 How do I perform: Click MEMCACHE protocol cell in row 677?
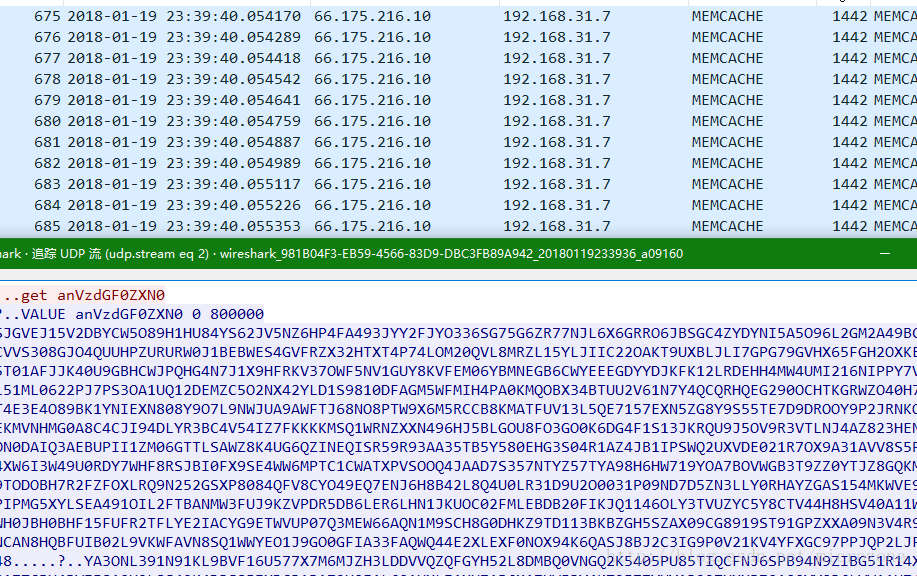(728, 58)
